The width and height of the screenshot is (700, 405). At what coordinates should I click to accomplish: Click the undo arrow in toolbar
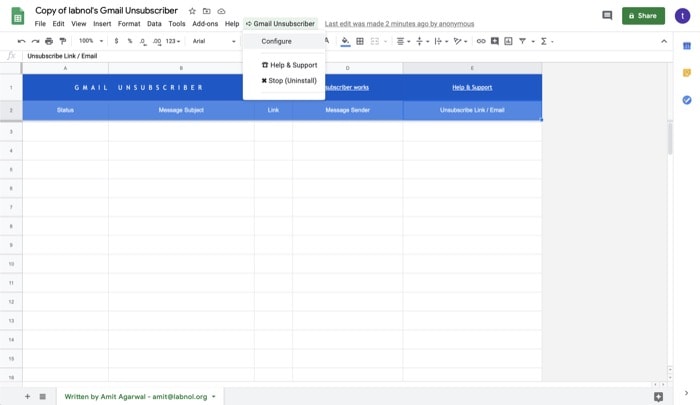21,41
